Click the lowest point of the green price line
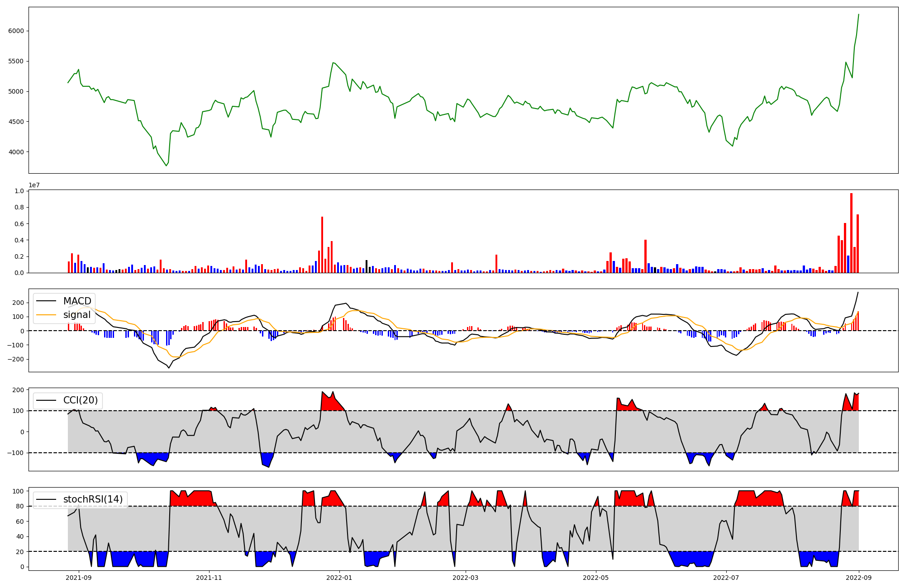The image size is (905, 588). (166, 166)
